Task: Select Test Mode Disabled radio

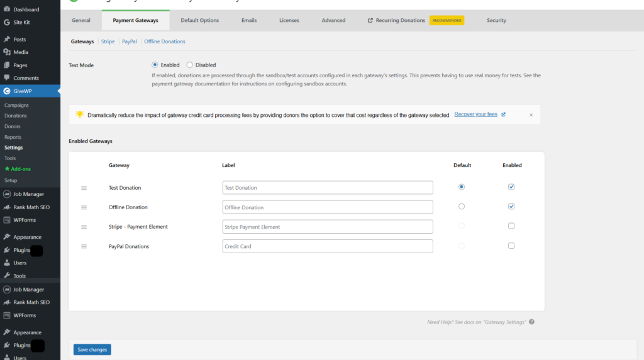Action: click(189, 65)
